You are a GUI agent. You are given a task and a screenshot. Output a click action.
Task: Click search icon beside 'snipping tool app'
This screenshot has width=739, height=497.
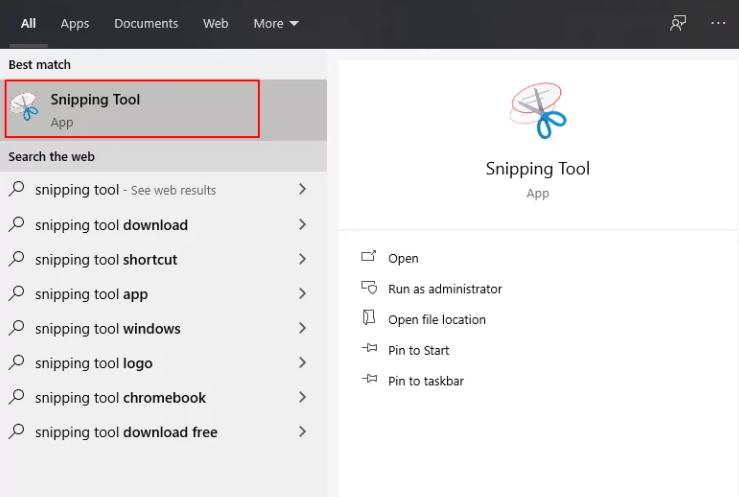tap(16, 293)
